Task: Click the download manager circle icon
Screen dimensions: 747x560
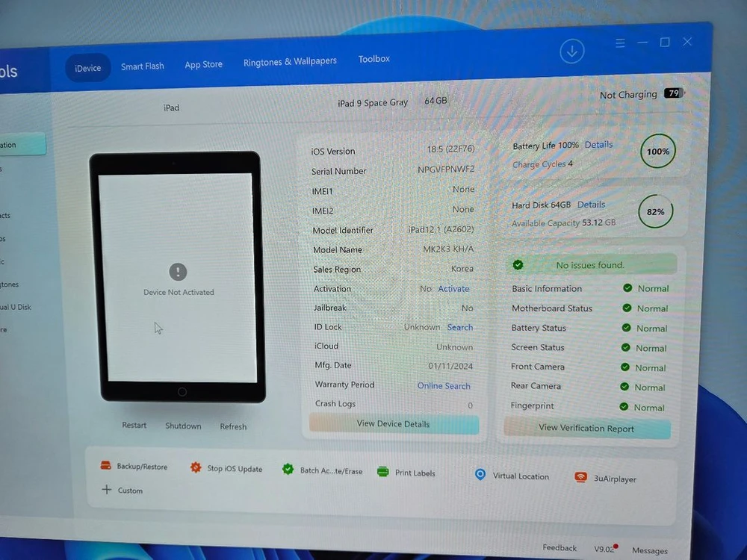Action: click(571, 51)
